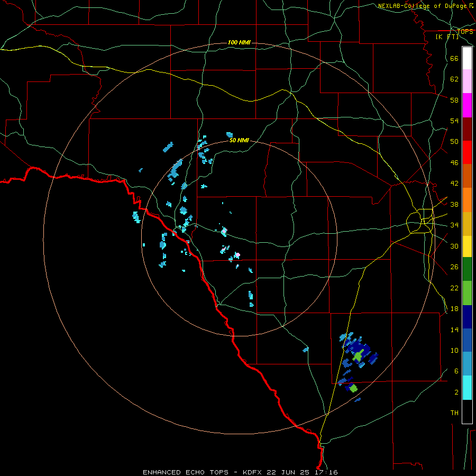This screenshot has width=476, height=476.
Task: Click the "30" legend value
Action: tap(454, 246)
